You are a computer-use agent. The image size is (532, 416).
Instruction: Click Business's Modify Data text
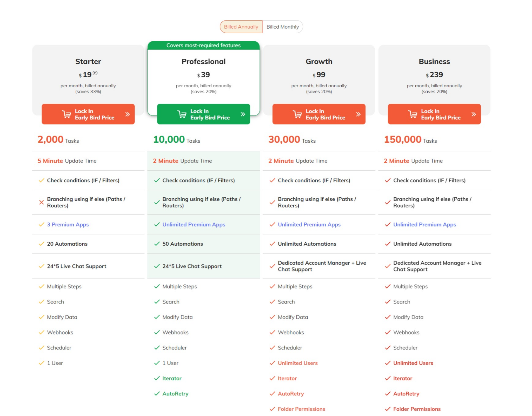408,317
